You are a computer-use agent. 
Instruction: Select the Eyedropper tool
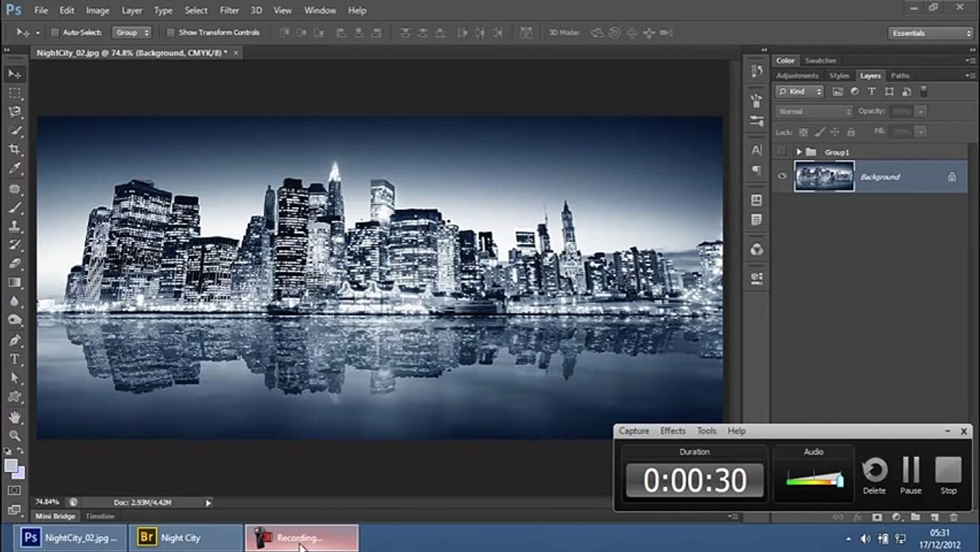15,169
